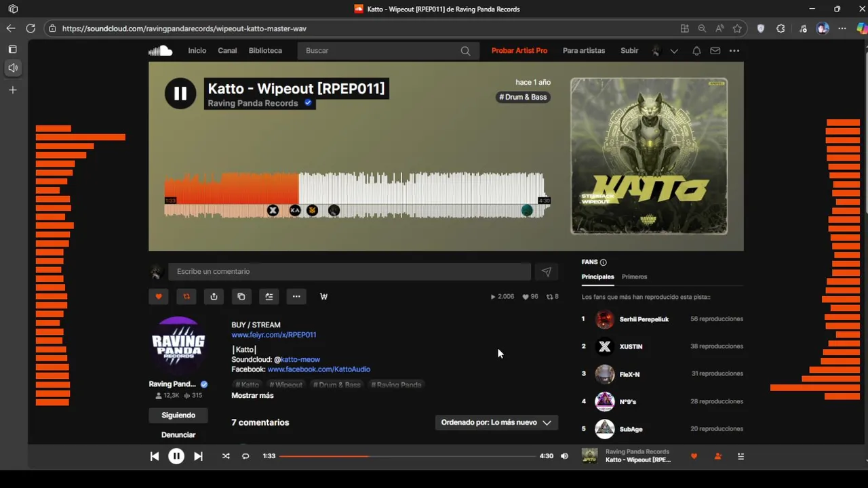
Task: Open the track's three-dots more menu
Action: tap(296, 296)
